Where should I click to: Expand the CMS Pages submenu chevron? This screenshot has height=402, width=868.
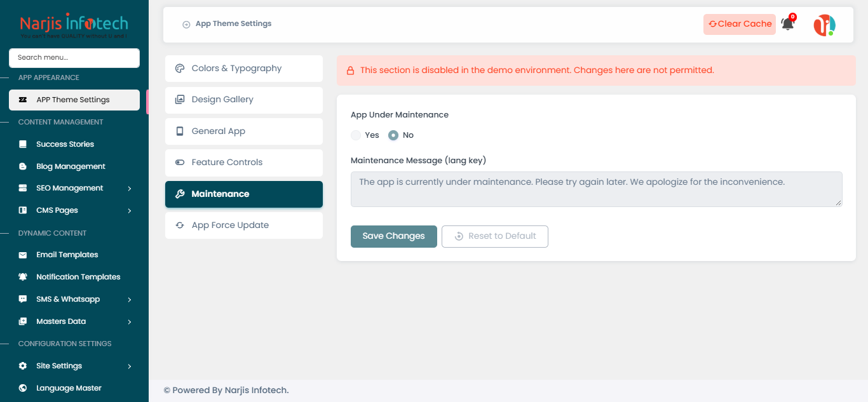click(130, 211)
